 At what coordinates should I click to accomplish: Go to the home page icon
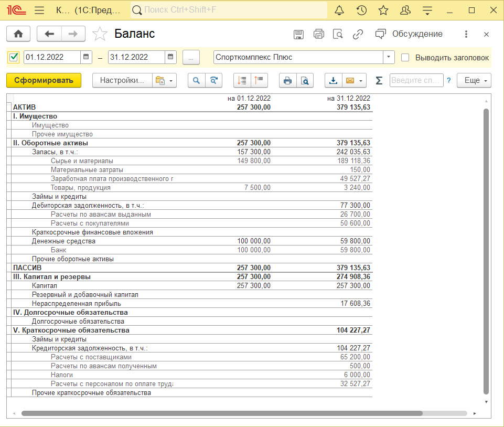click(18, 34)
